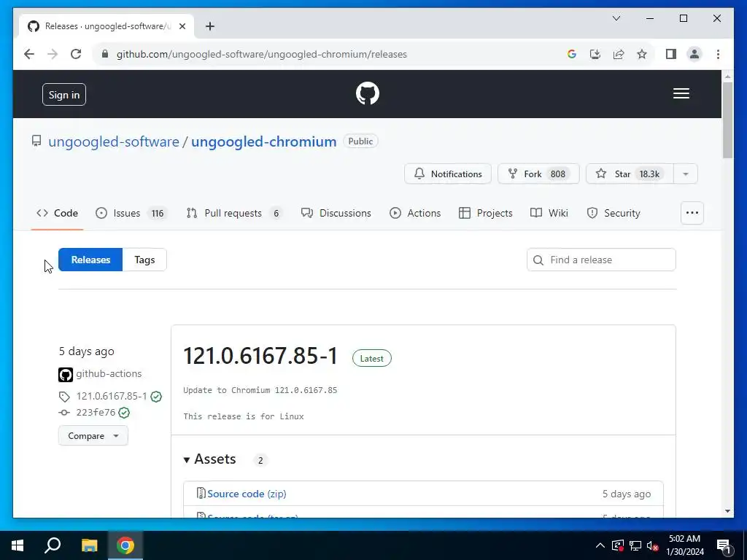
Task: Click the Google icon in address bar
Action: click(572, 54)
